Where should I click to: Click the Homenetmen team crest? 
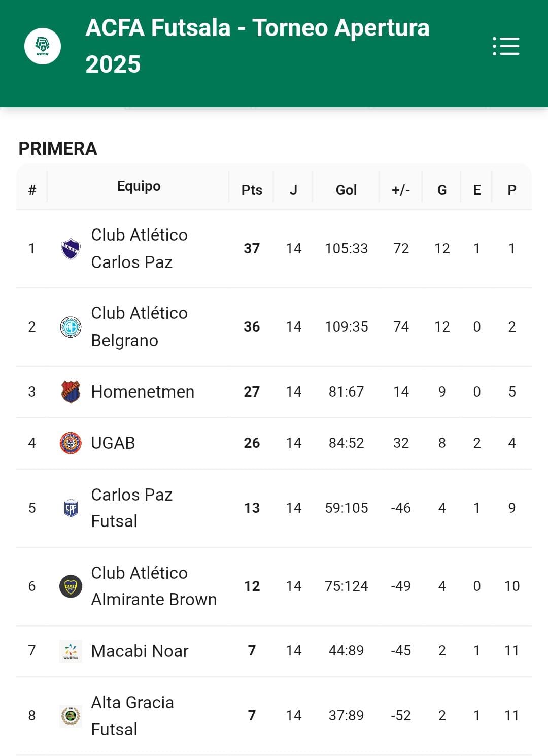71,392
